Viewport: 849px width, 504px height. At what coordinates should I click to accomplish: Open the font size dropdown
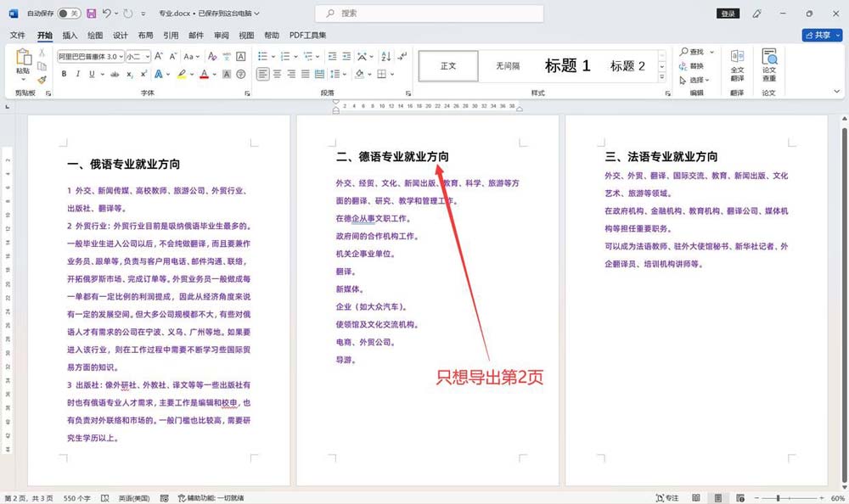[146, 56]
